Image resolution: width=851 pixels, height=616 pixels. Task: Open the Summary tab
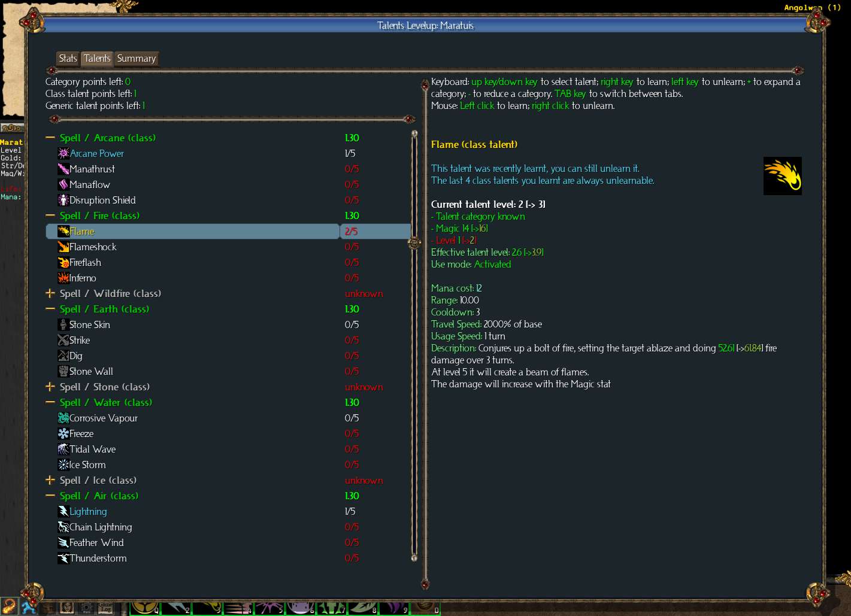(x=137, y=58)
